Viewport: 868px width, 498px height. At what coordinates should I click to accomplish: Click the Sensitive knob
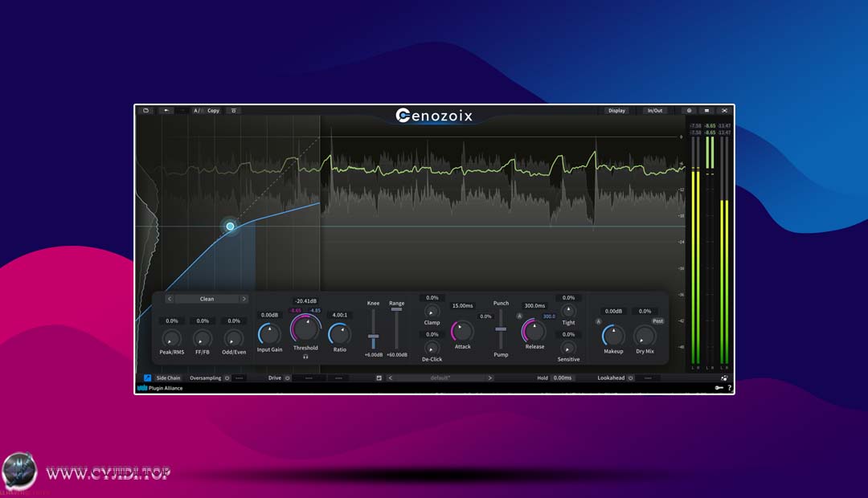point(568,348)
